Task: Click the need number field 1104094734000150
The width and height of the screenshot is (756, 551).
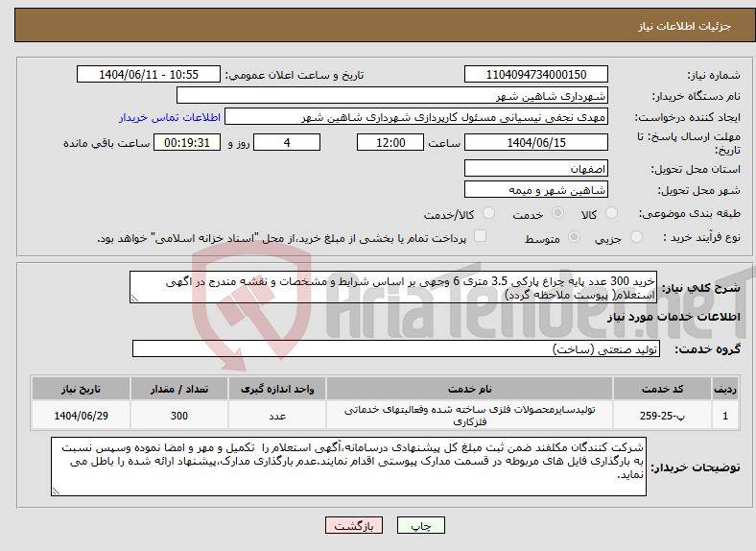Action: [x=536, y=74]
